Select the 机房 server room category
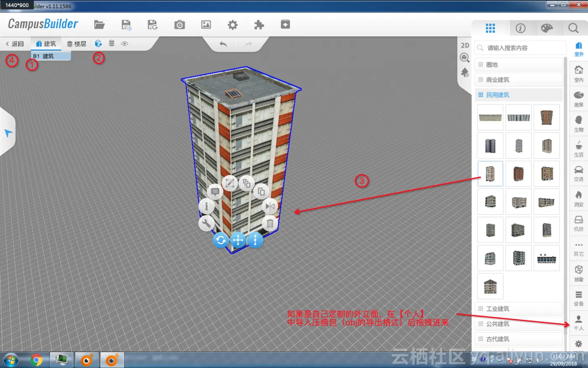 579,224
